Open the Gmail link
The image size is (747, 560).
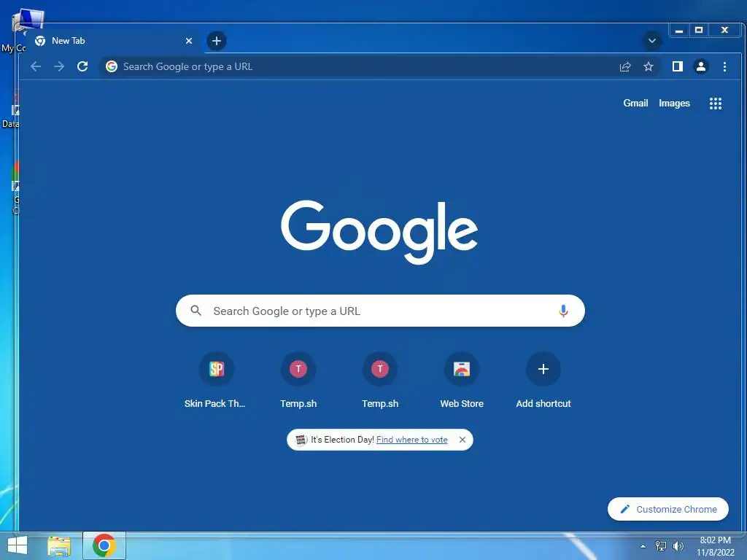[635, 104]
